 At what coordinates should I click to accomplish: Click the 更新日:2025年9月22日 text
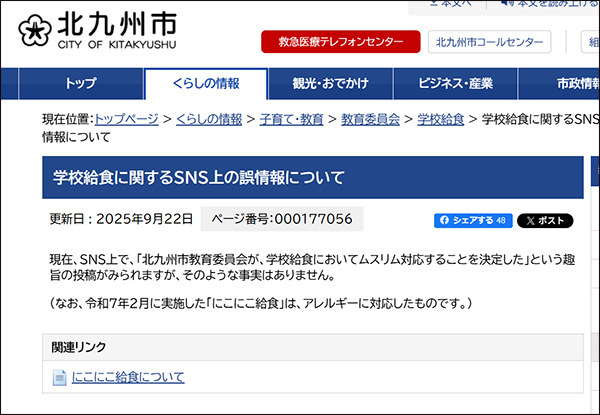point(121,219)
